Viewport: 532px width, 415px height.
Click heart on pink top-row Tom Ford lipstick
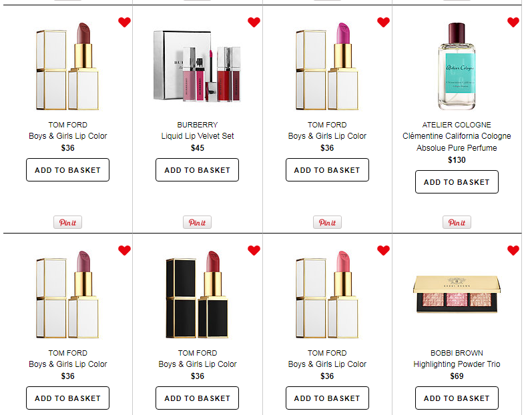click(x=383, y=22)
